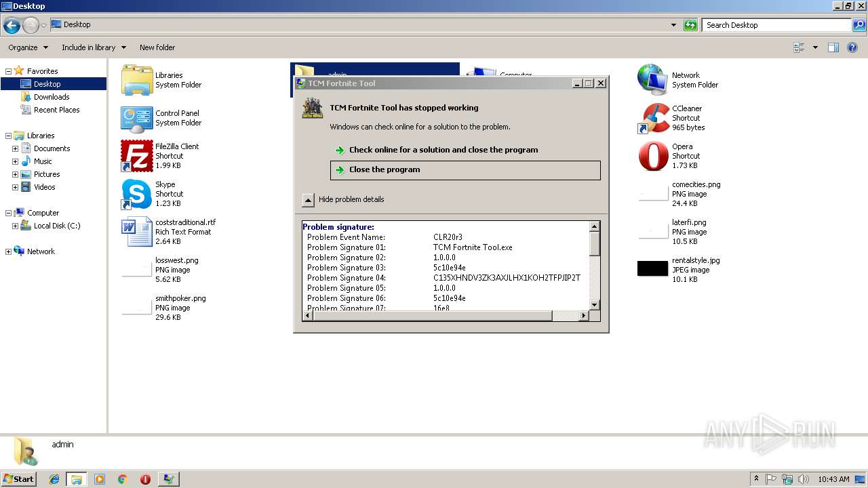Select the CCleaner shortcut icon
Image resolution: width=868 pixels, height=488 pixels.
tap(653, 118)
